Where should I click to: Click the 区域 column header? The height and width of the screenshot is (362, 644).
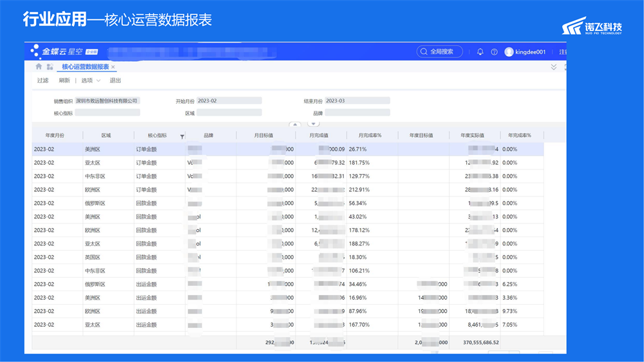(x=106, y=135)
